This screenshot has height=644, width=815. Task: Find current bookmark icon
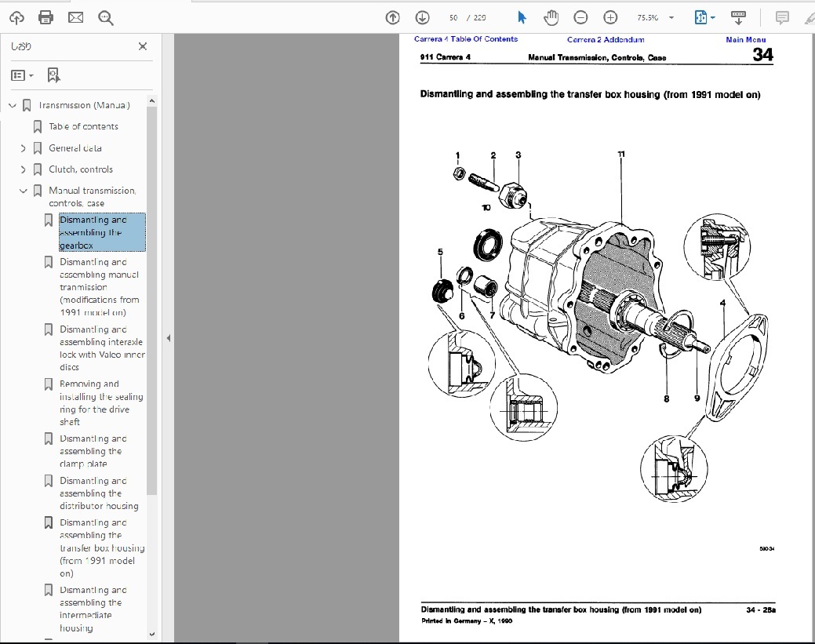pyautogui.click(x=53, y=75)
